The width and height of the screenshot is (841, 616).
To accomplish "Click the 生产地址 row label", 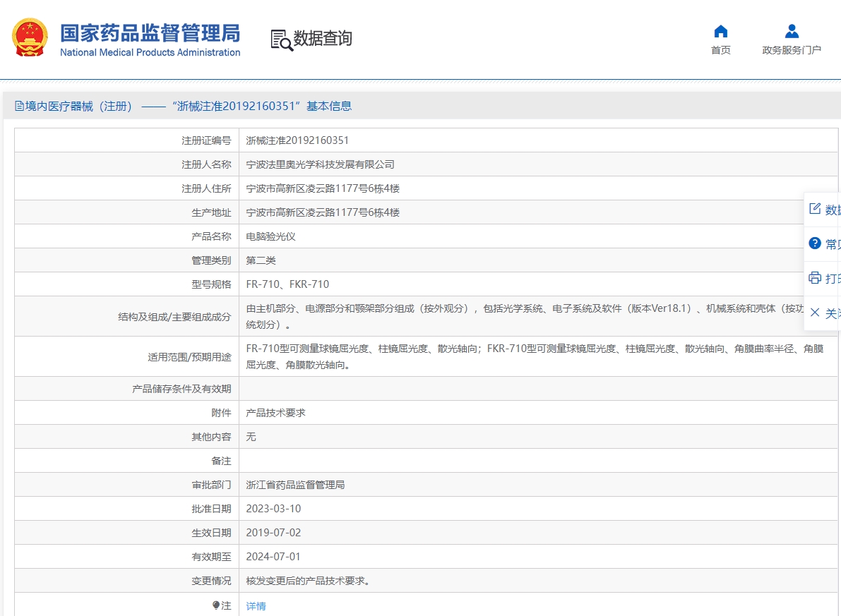I will [211, 212].
